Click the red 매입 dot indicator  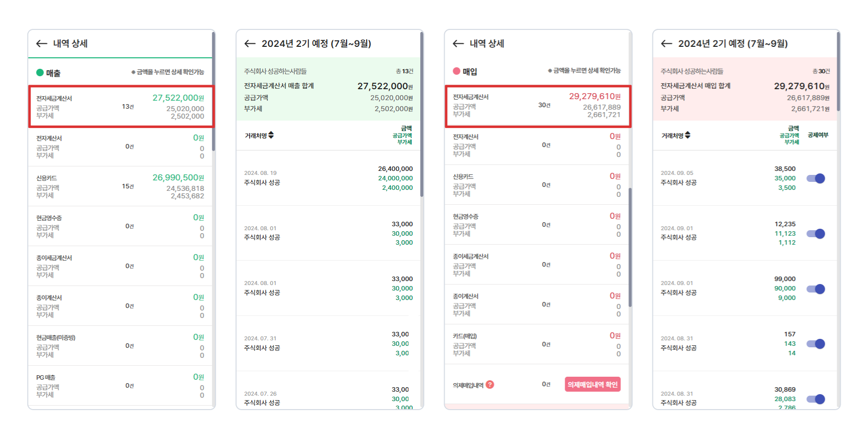[456, 71]
